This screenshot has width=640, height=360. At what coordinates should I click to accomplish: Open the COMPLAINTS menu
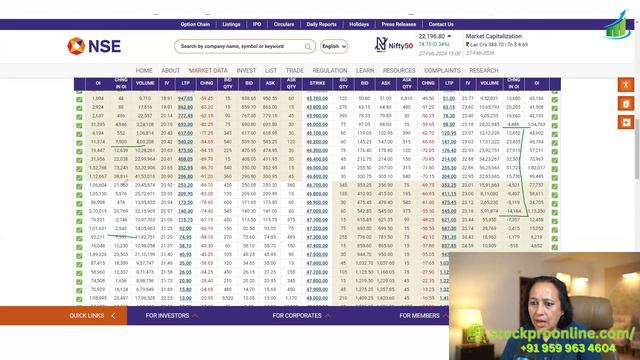[x=442, y=71]
